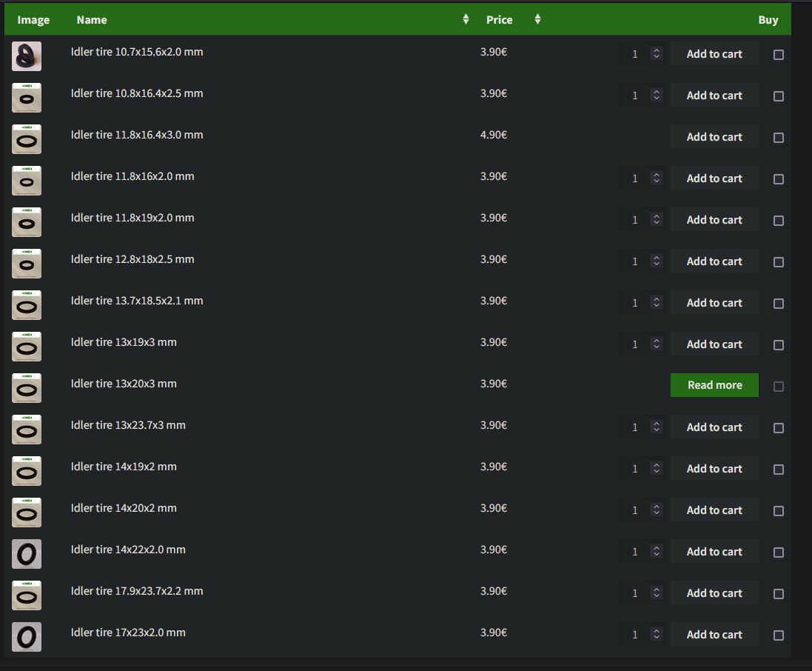Viewport: 812px width, 671px height.
Task: Adjust quantity stepper for Idler tire 10.7x15.6x2.0 mm
Action: (656, 53)
